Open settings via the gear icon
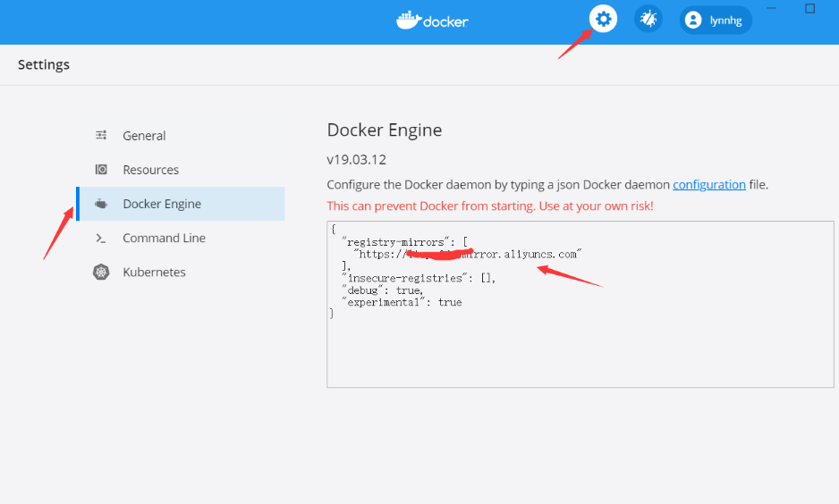This screenshot has height=504, width=839. (x=603, y=20)
